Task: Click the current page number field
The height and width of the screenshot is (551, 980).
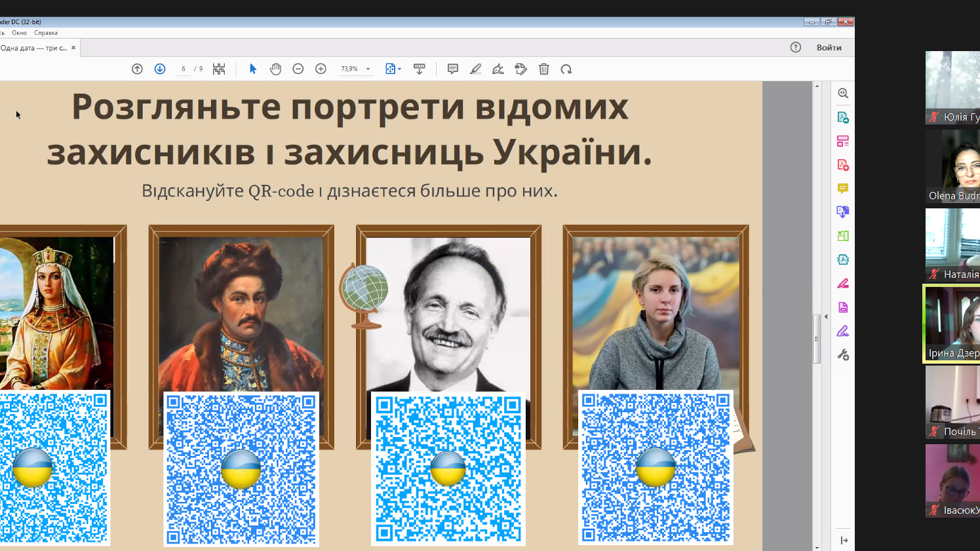Action: pos(184,69)
